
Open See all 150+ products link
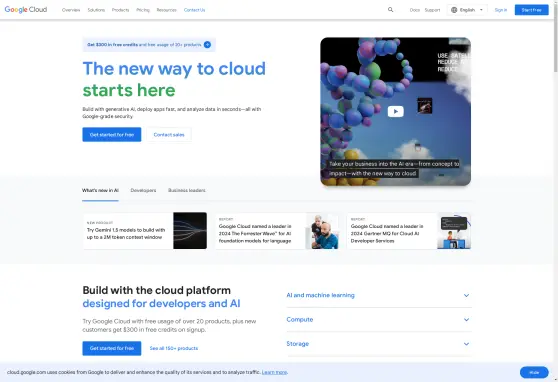click(174, 348)
